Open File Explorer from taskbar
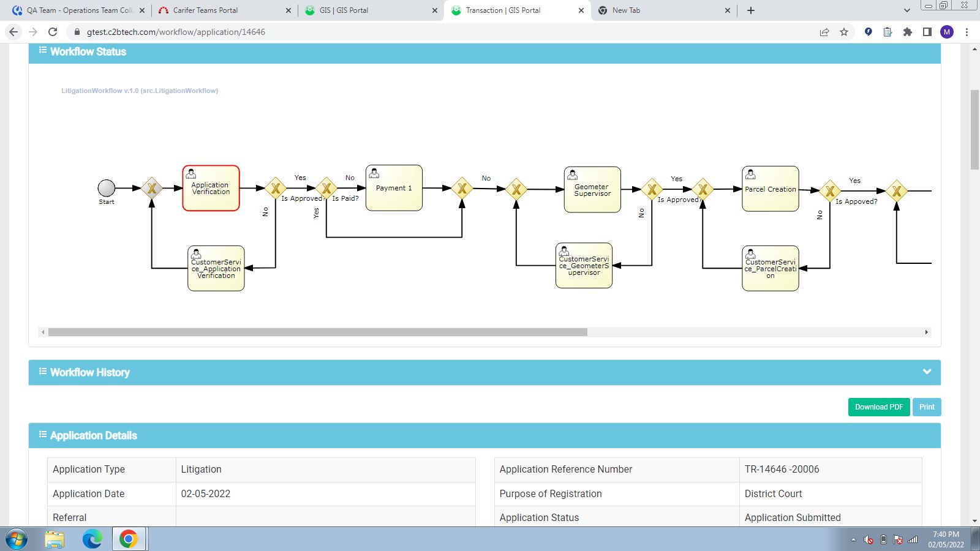Screen dimensions: 980x551 55,539
